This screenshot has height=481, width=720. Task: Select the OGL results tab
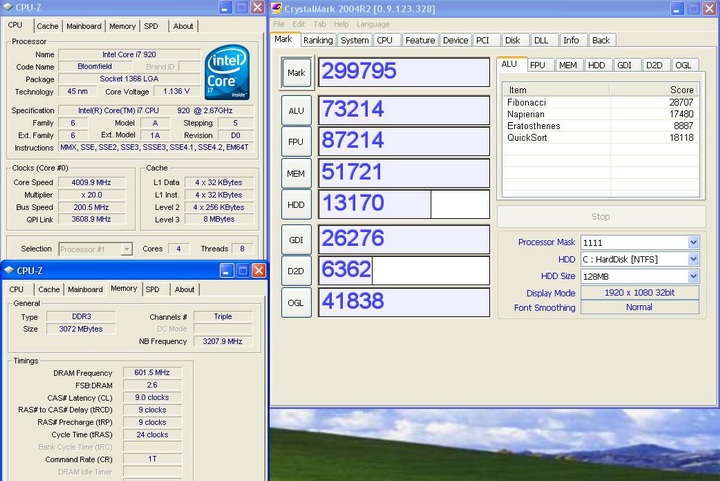(x=683, y=65)
